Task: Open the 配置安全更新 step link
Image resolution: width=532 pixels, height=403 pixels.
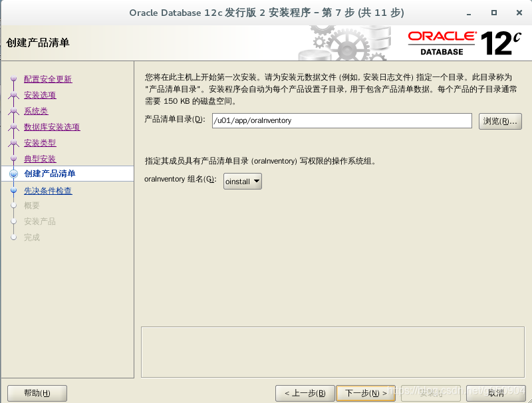Action: click(48, 79)
